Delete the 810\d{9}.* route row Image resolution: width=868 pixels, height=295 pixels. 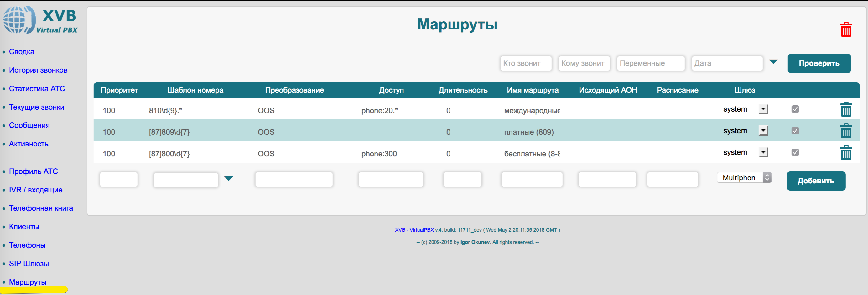click(x=845, y=110)
